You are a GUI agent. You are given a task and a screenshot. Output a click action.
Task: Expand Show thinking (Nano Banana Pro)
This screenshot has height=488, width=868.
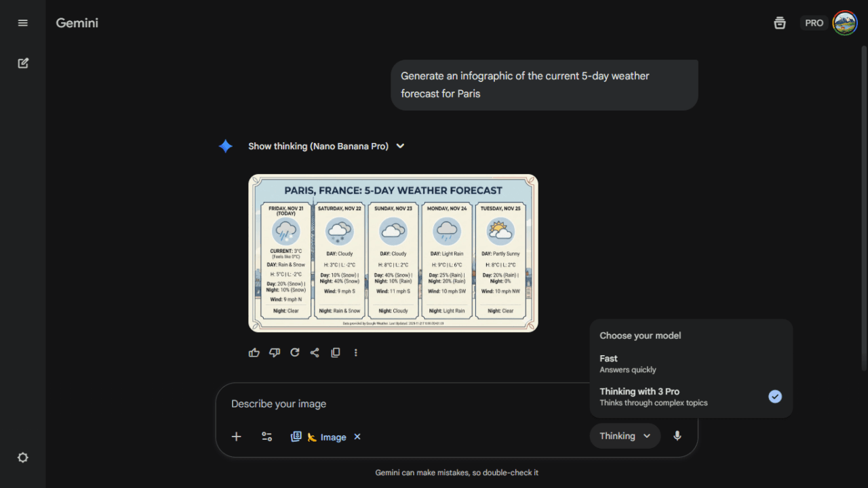pyautogui.click(x=326, y=146)
